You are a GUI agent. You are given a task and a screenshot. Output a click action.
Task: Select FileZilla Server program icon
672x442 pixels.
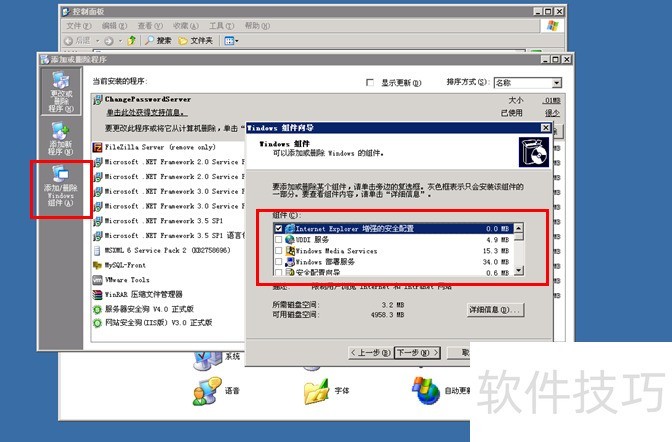tap(97, 147)
